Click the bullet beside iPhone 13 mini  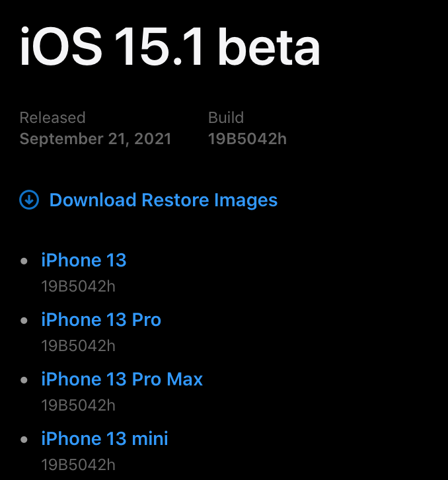pos(24,440)
